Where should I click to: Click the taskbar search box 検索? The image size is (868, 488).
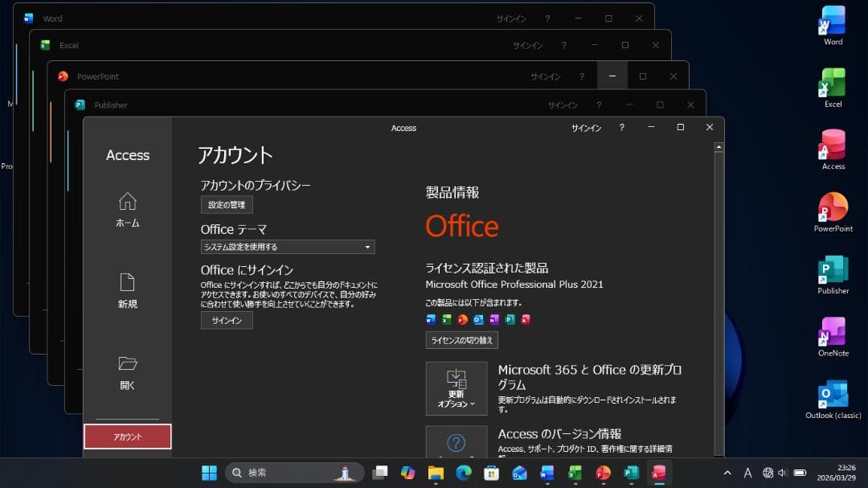[x=294, y=473]
